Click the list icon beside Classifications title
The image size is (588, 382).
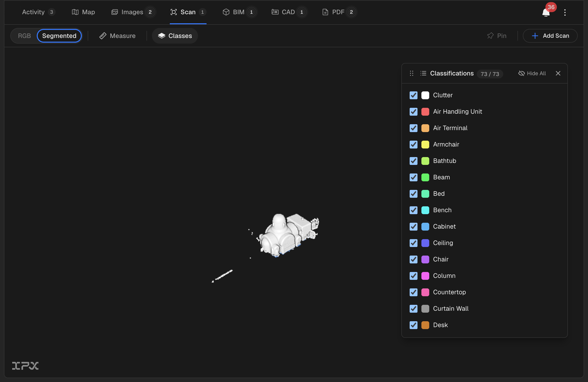click(x=423, y=73)
